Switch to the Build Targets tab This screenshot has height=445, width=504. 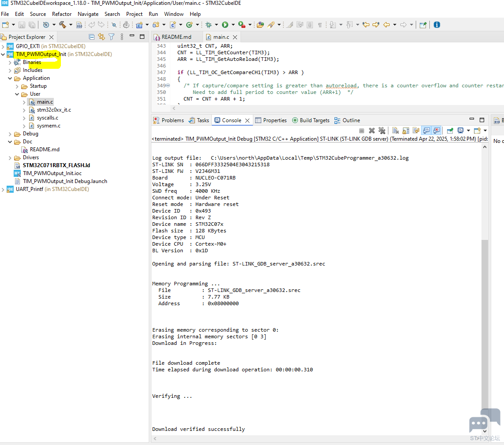[x=311, y=120]
